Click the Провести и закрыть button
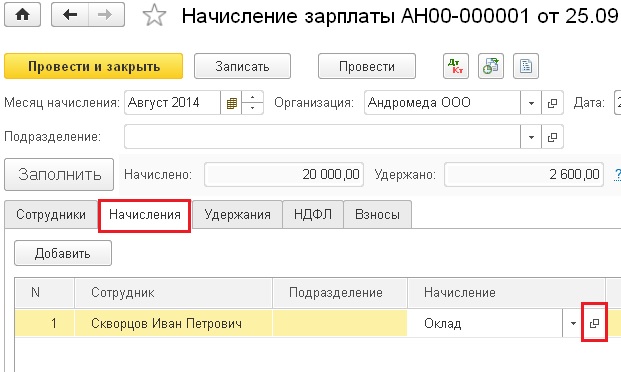The image size is (621, 372). click(x=93, y=66)
